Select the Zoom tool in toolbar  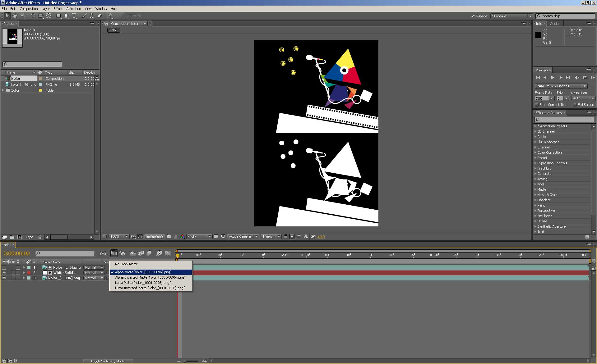(x=22, y=16)
